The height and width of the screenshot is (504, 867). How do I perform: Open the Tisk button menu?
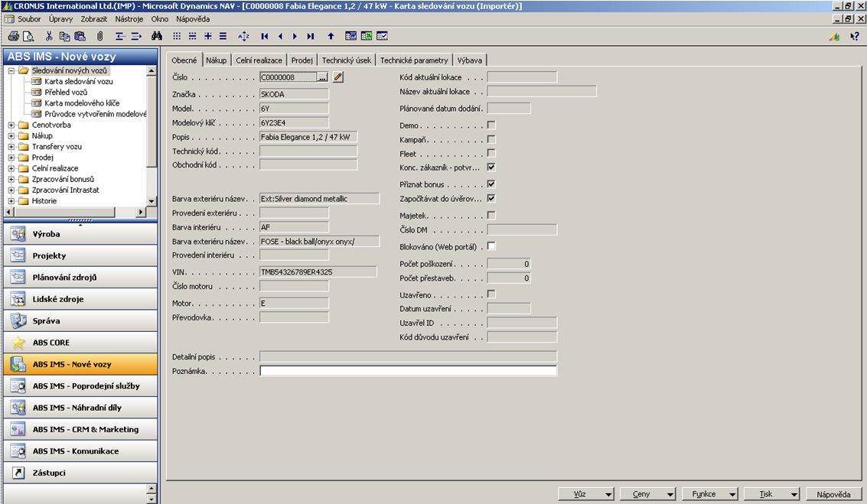771,494
